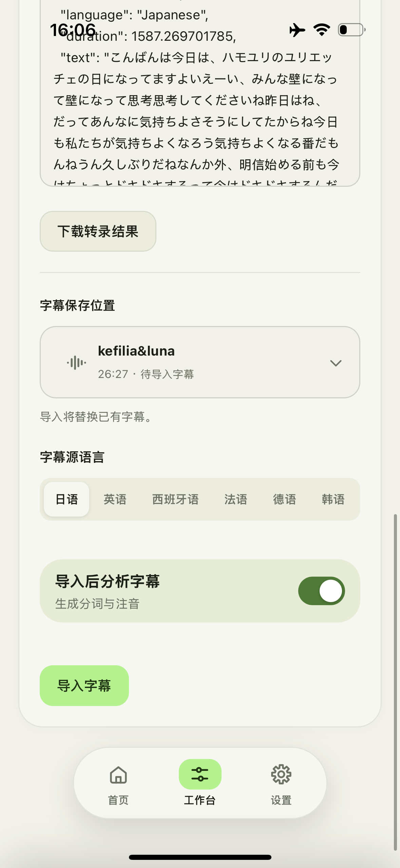Tap the Wi-Fi status icon

point(322,30)
